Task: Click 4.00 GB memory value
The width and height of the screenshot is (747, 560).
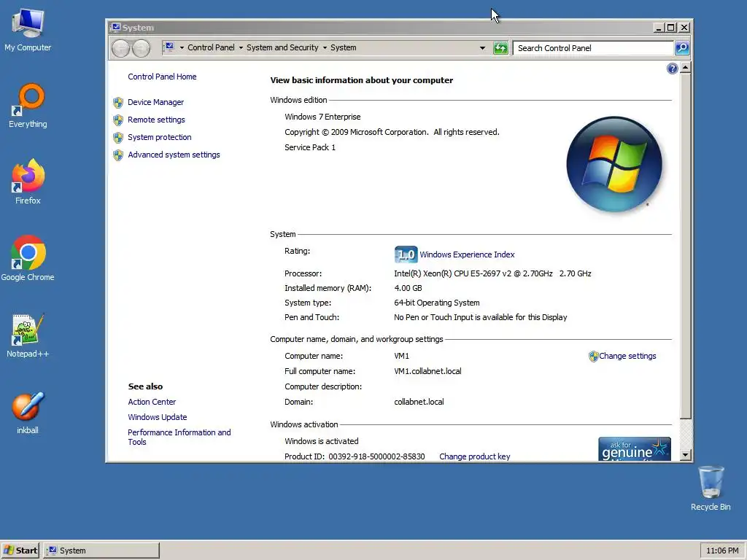Action: tap(408, 288)
